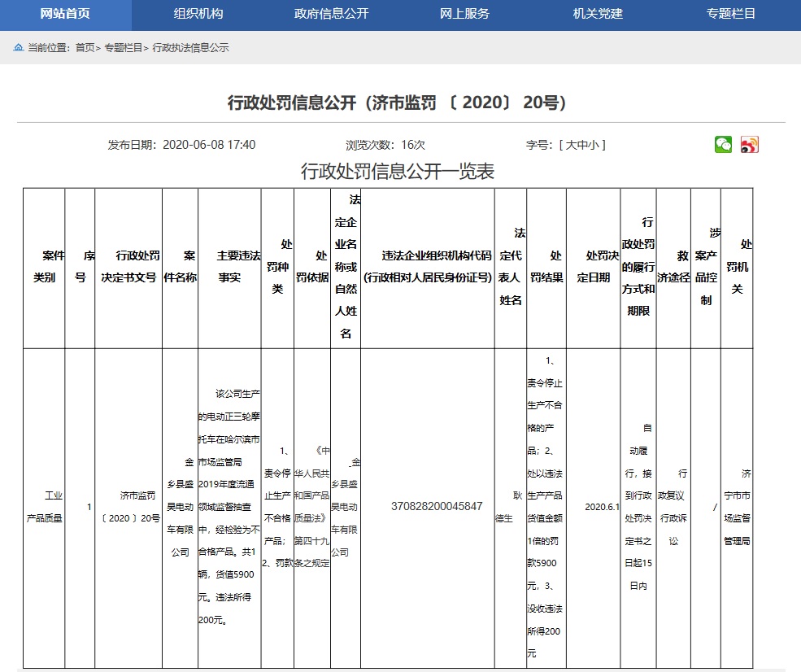Navigate to 专题栏目 in the top nav

[730, 14]
